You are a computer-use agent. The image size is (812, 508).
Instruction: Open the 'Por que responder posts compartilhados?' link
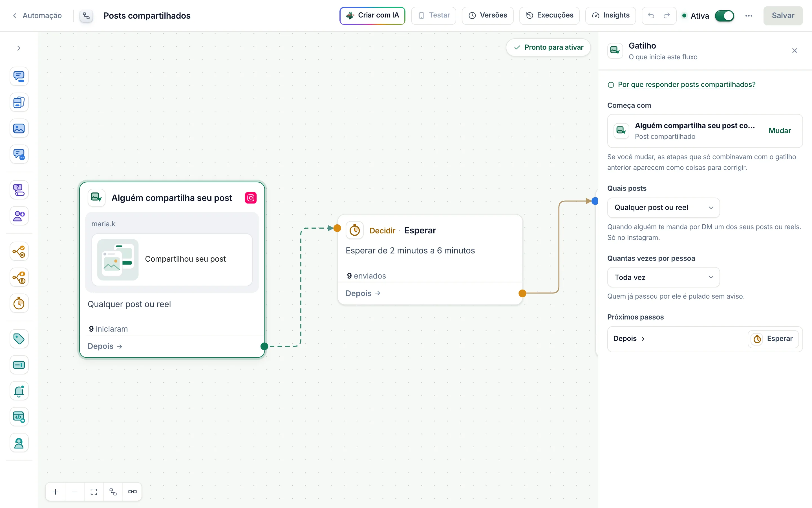pos(687,85)
